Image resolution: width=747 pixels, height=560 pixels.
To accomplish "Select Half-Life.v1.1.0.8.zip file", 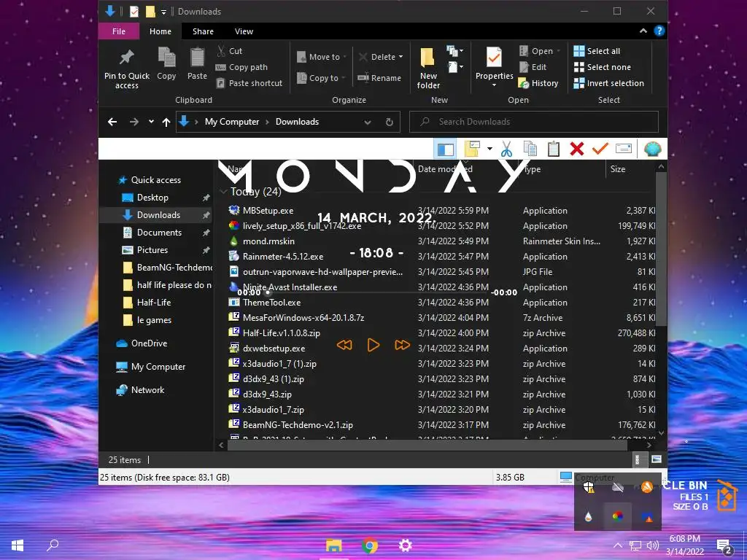I will pos(281,332).
